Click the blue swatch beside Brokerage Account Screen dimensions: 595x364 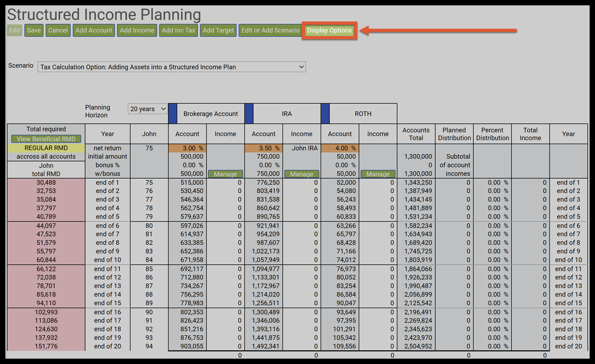click(173, 114)
